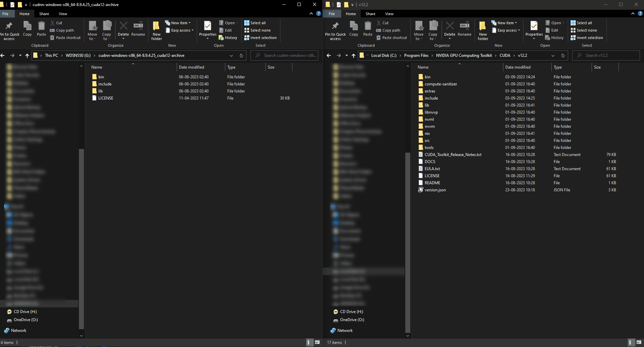
Task: Open Help in the left window
Action: pyautogui.click(x=318, y=14)
